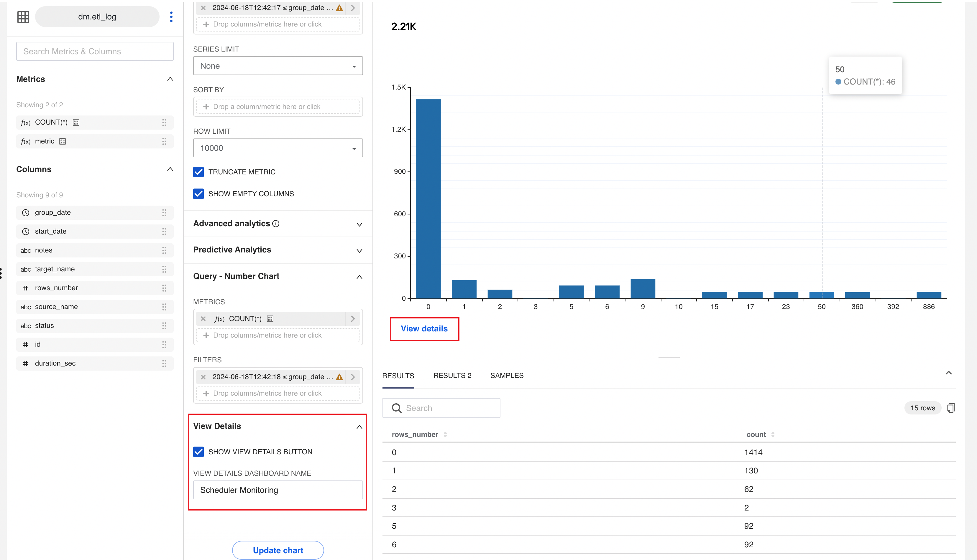Expand the Predictive Analytics section
The image size is (977, 560).
[277, 250]
